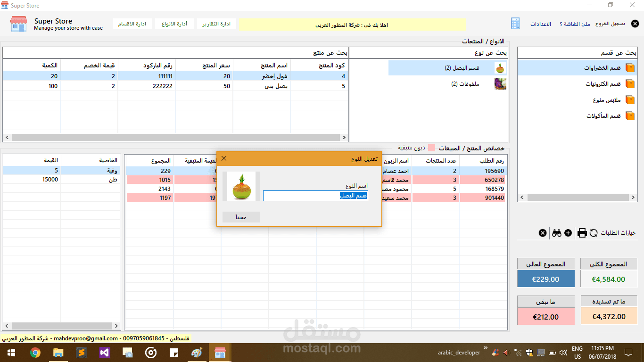Click the اسم النوع text field
644x362 pixels.
click(315, 196)
